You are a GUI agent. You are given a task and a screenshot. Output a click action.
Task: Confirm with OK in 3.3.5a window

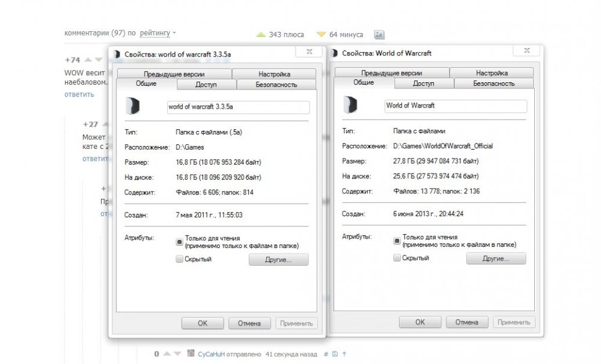tap(203, 323)
